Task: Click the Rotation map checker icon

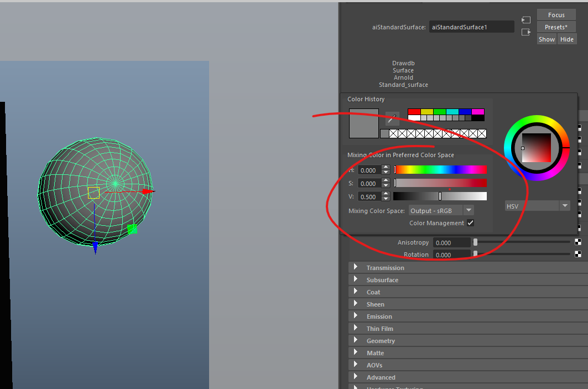Action: pos(578,254)
